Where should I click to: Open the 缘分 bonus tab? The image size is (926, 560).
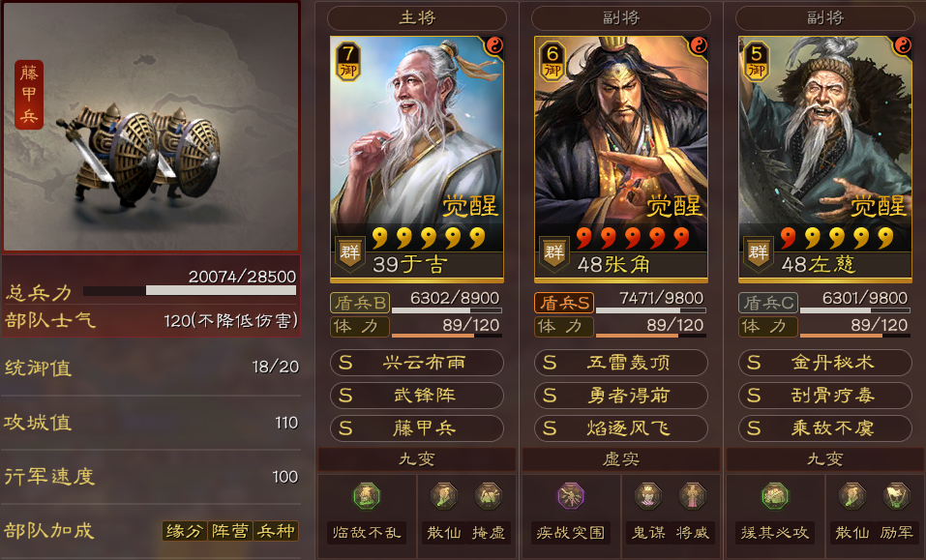pyautogui.click(x=184, y=531)
